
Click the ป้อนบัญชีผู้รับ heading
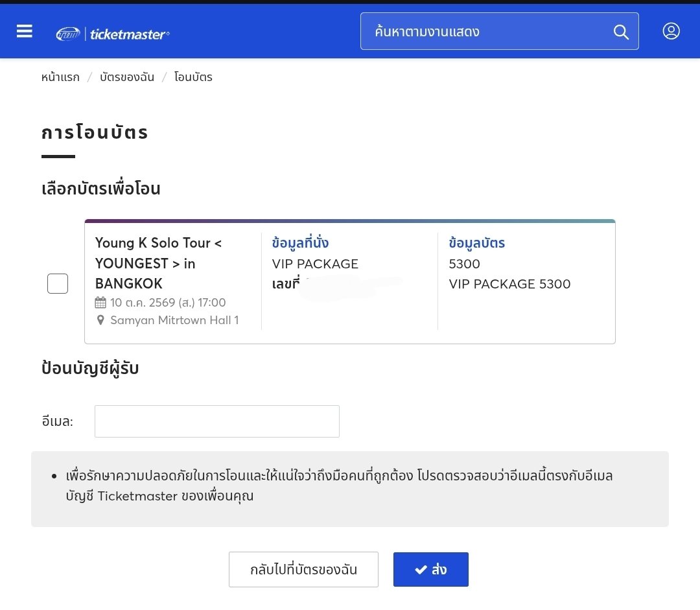90,368
